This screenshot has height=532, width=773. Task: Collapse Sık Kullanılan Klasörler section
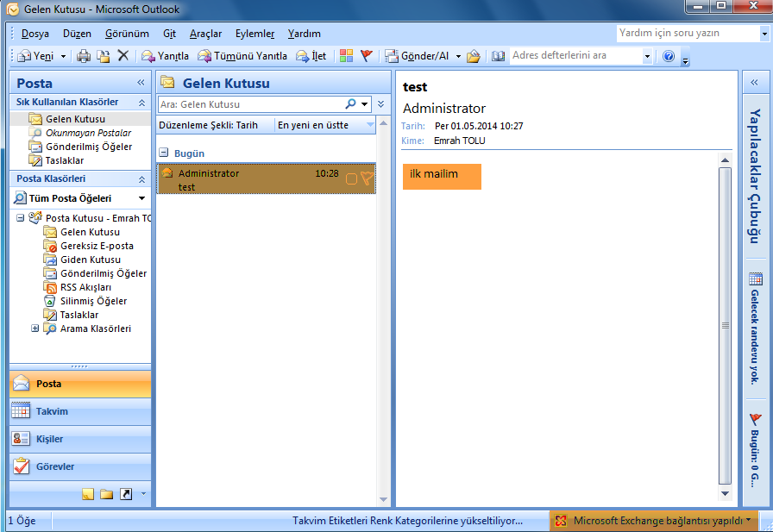coord(142,103)
